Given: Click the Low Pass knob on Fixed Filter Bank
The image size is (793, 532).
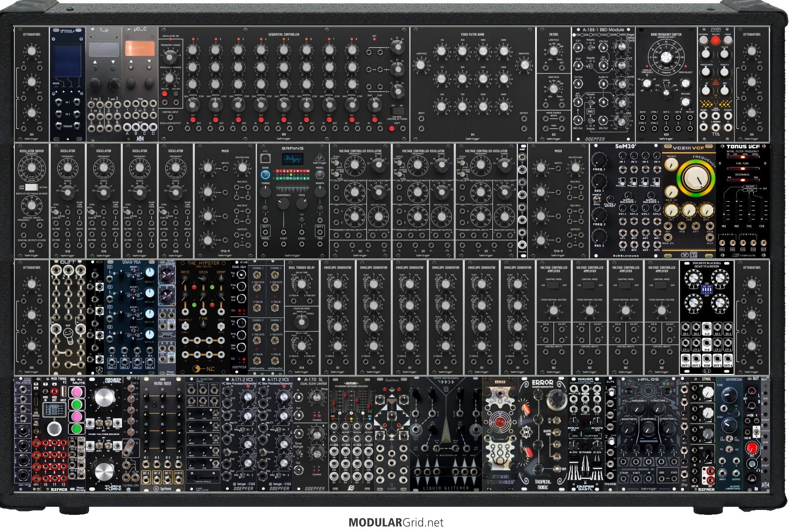Looking at the screenshot, I should pyautogui.click(x=421, y=65).
